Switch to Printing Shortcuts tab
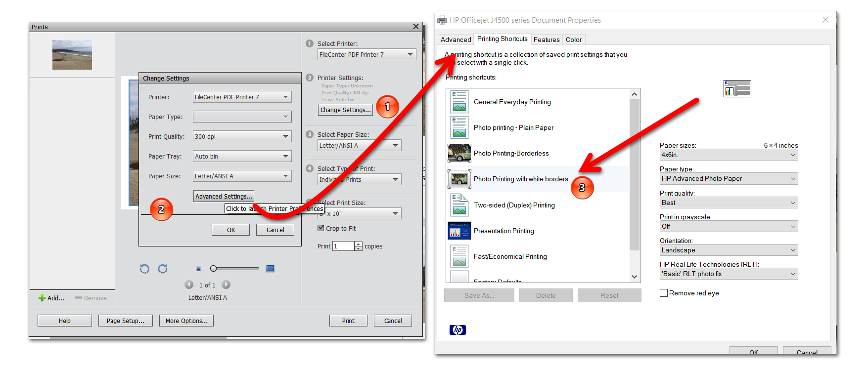The height and width of the screenshot is (366, 868). [x=502, y=39]
